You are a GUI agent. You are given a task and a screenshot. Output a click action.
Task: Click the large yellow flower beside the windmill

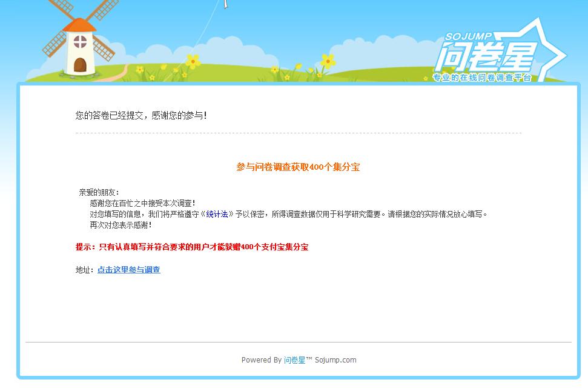pos(193,61)
